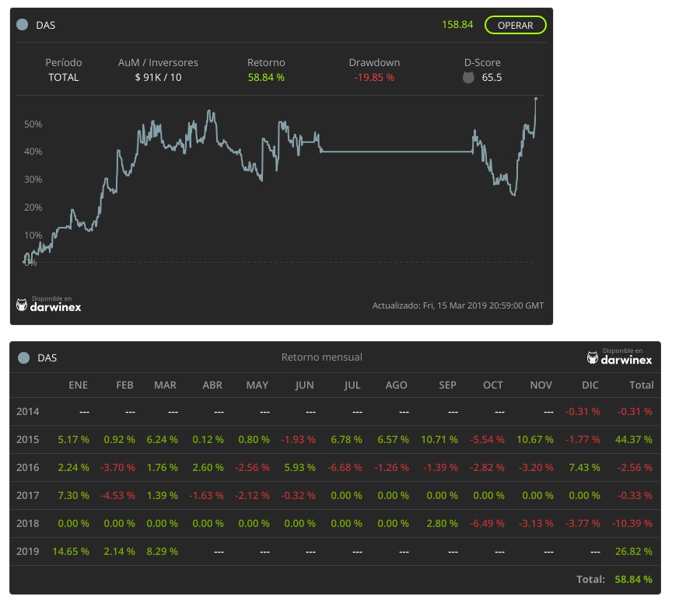
Task: Click the 14.65 % January 2019 cell
Action: click(x=71, y=551)
